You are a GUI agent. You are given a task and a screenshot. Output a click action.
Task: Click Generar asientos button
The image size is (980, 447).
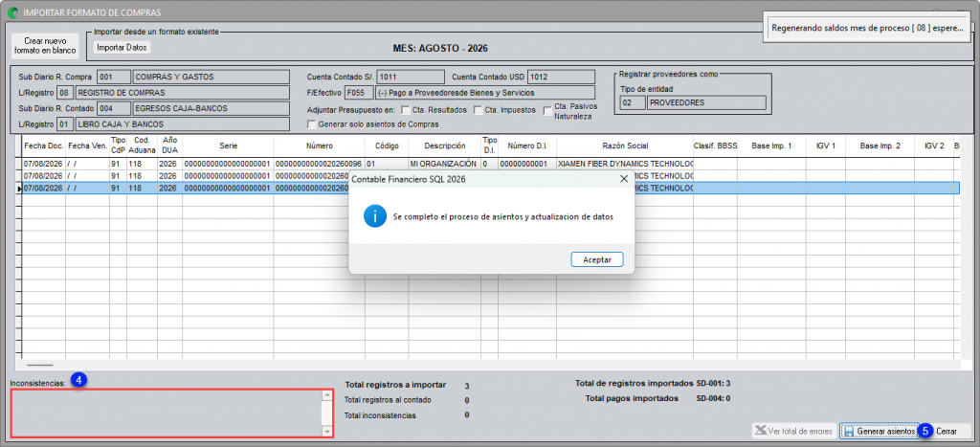tap(879, 432)
